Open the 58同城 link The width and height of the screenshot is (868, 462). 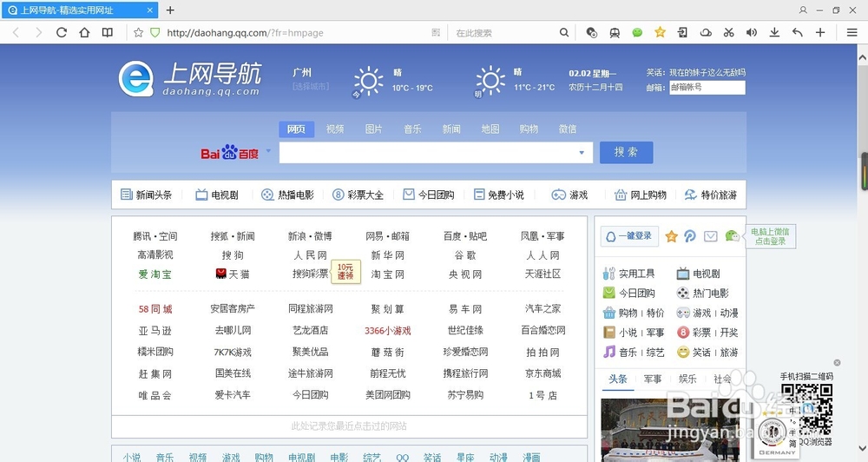[155, 308]
